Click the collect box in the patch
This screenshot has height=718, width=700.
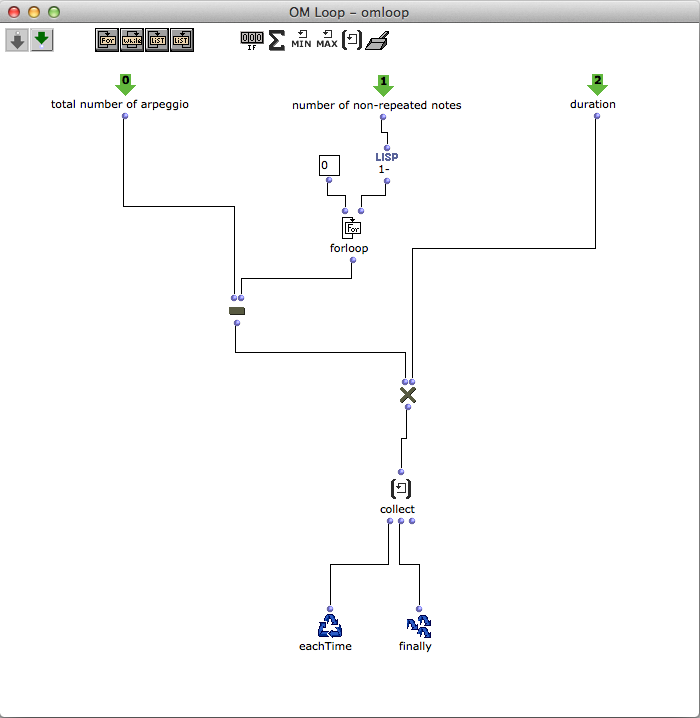point(400,489)
